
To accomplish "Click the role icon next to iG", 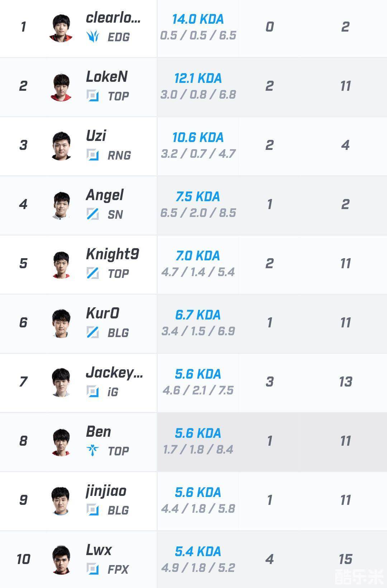I will 92,392.
